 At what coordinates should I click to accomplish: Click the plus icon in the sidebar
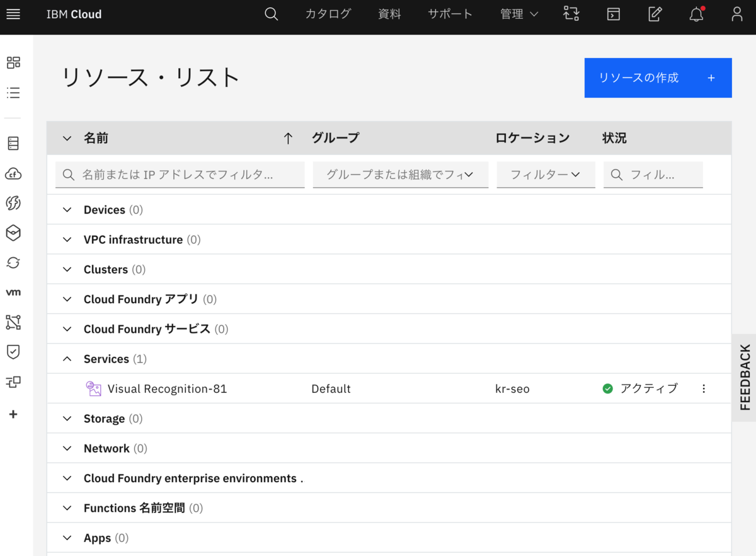tap(13, 414)
